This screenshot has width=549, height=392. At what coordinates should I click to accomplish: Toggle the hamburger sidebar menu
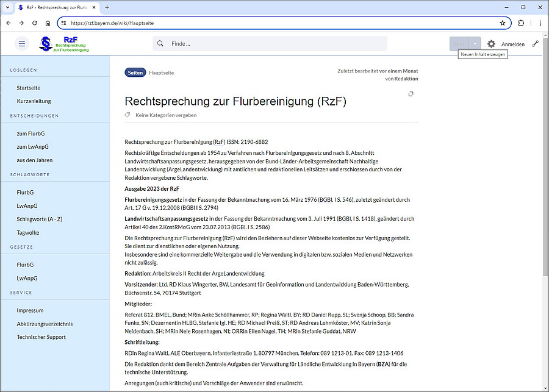pos(22,44)
